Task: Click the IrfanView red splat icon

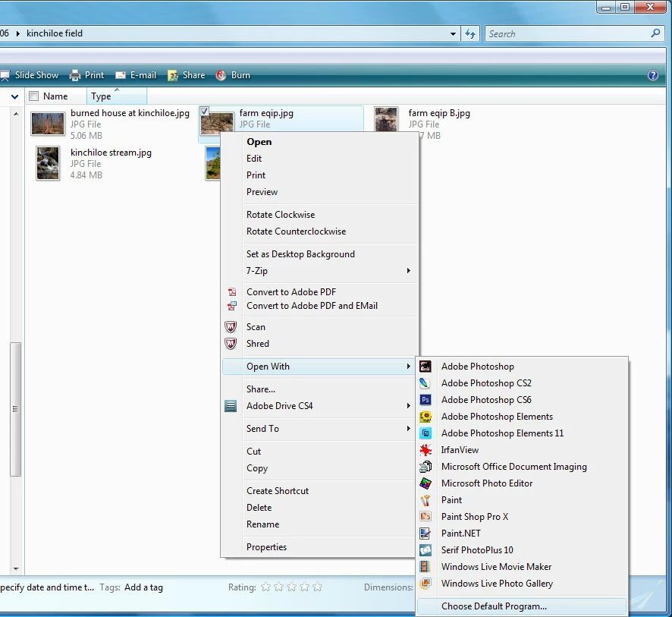Action: click(x=425, y=450)
